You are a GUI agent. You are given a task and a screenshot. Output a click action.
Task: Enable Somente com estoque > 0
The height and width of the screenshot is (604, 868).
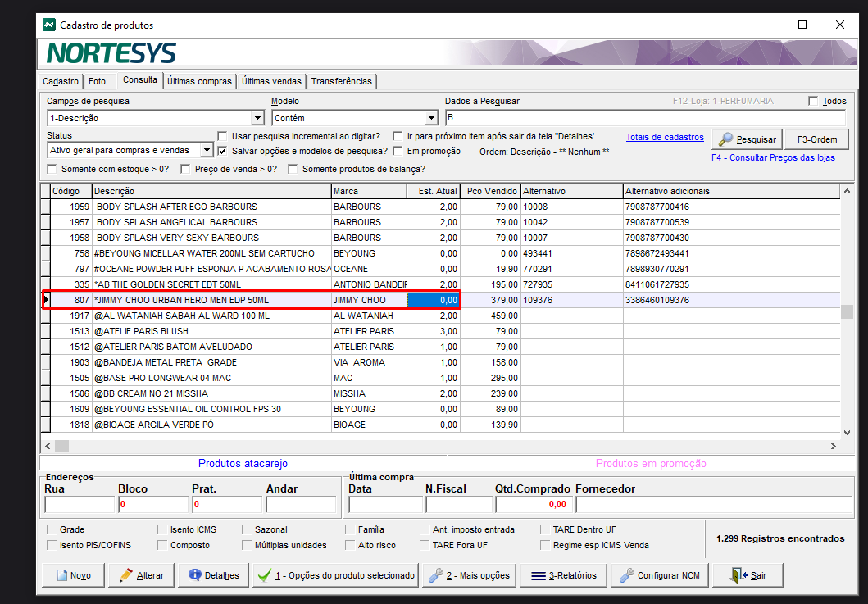pos(52,169)
